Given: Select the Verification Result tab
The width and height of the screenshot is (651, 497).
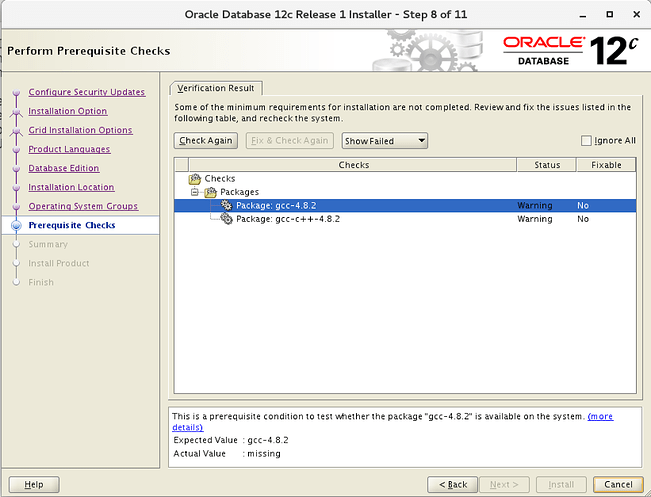Looking at the screenshot, I should point(215,88).
